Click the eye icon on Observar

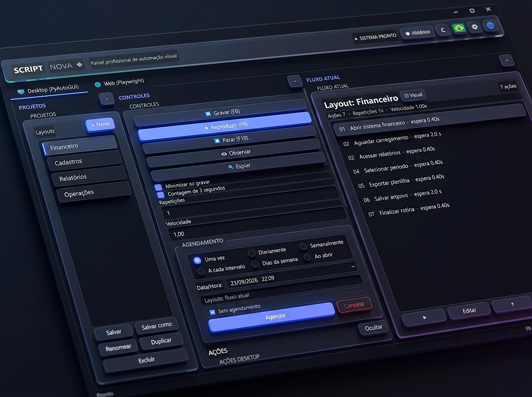(224, 154)
